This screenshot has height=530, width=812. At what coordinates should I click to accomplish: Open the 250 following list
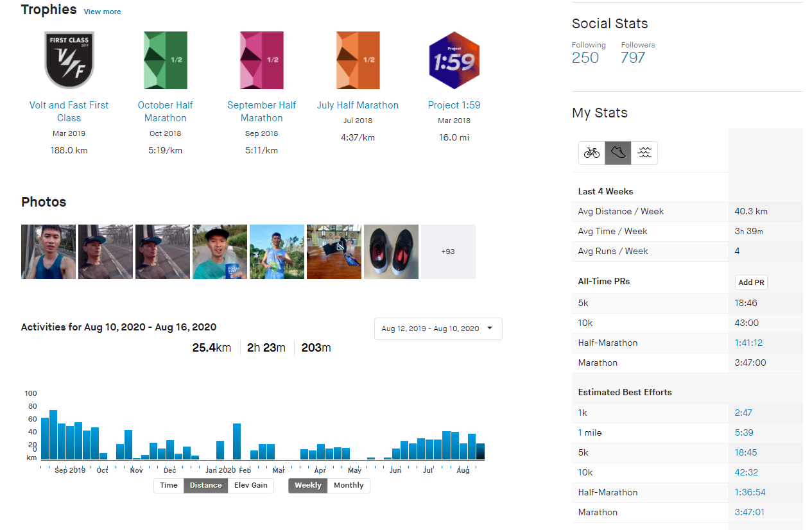tap(585, 58)
